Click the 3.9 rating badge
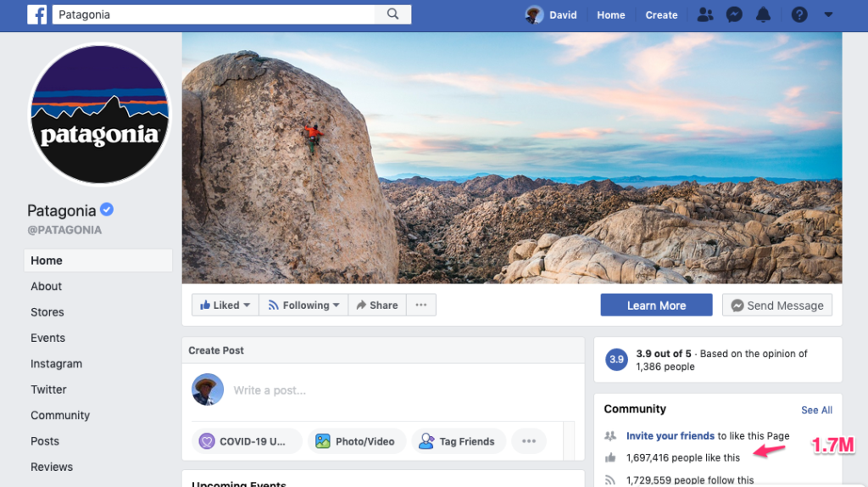 pos(616,360)
